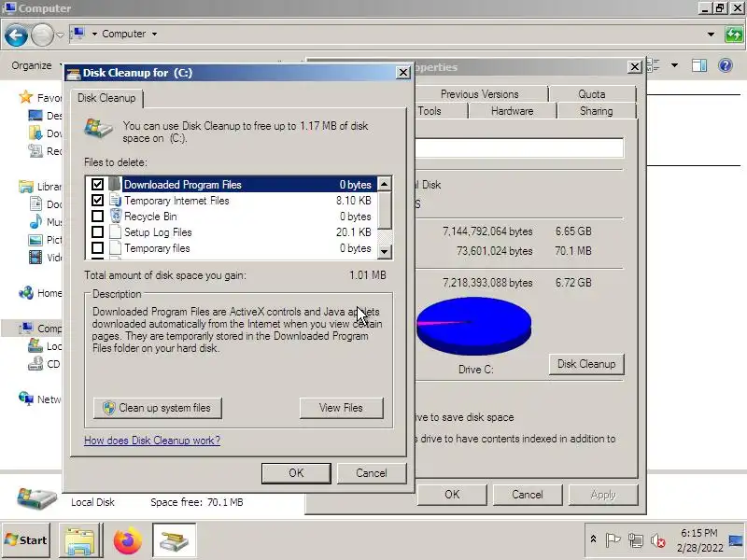The width and height of the screenshot is (747, 560).
Task: Open the address bar history dropdown
Action: 711,35
